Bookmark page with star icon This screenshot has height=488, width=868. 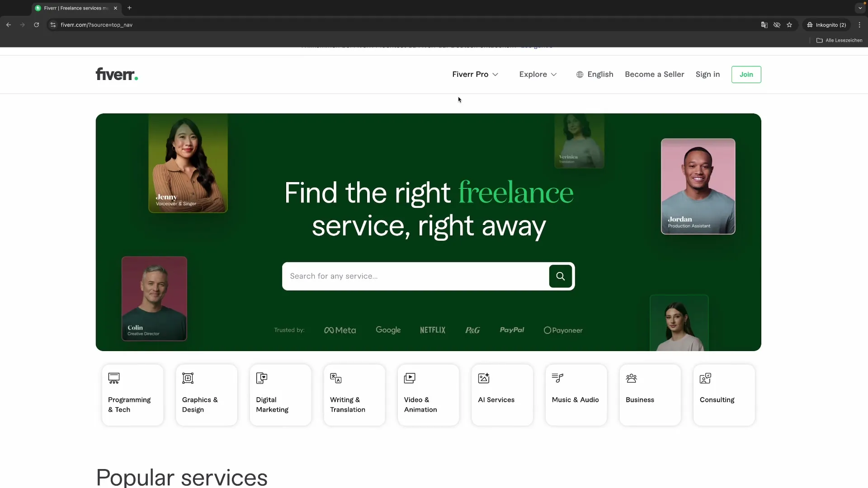(x=789, y=25)
